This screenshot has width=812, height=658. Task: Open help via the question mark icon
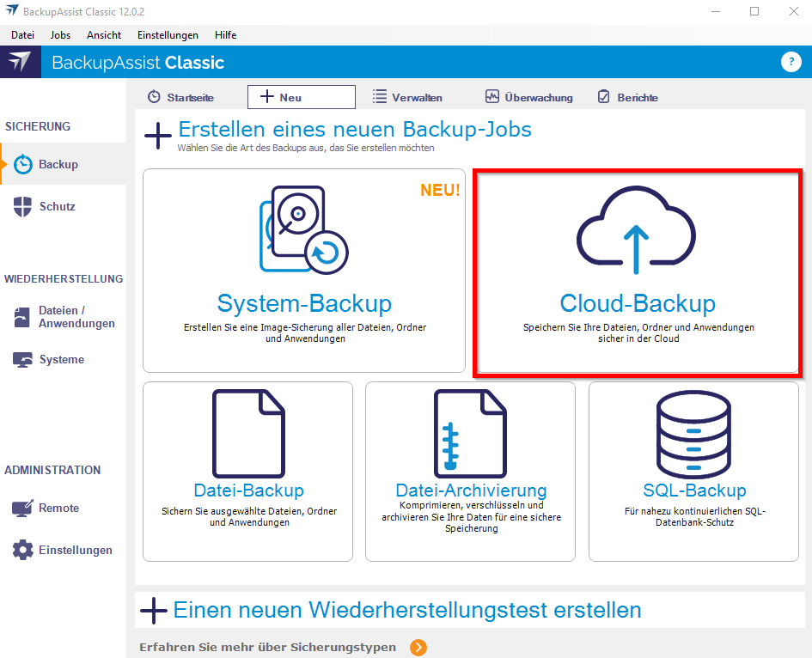click(791, 62)
